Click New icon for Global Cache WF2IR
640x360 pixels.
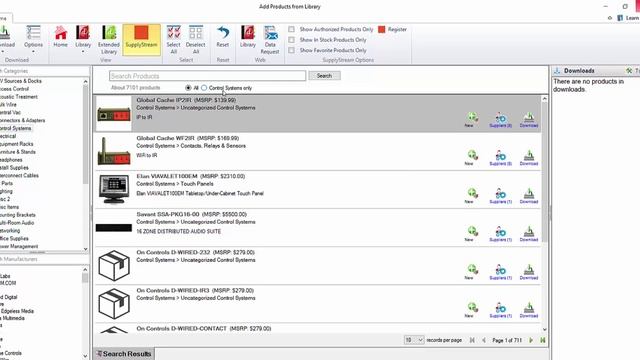(x=472, y=157)
